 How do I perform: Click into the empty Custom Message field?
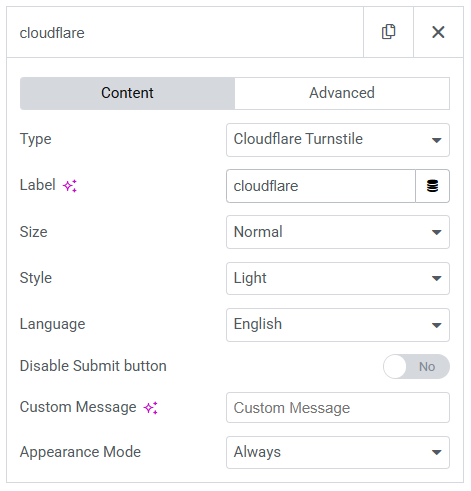point(338,408)
